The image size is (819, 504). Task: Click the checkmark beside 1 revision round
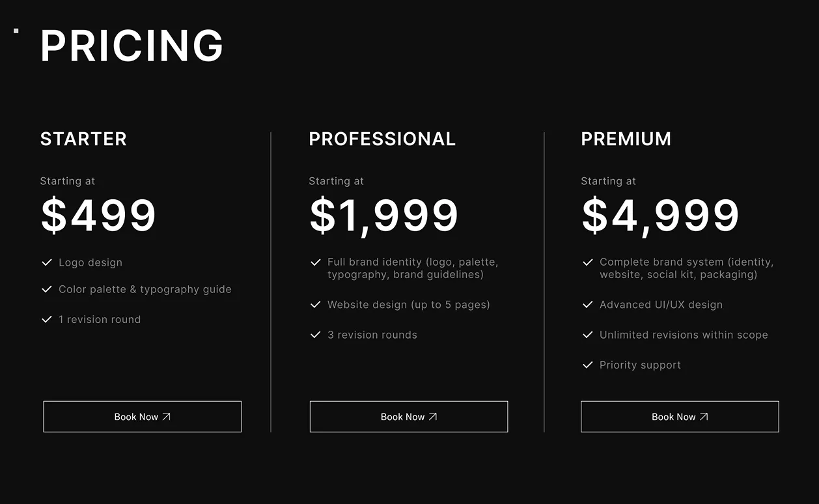click(47, 319)
